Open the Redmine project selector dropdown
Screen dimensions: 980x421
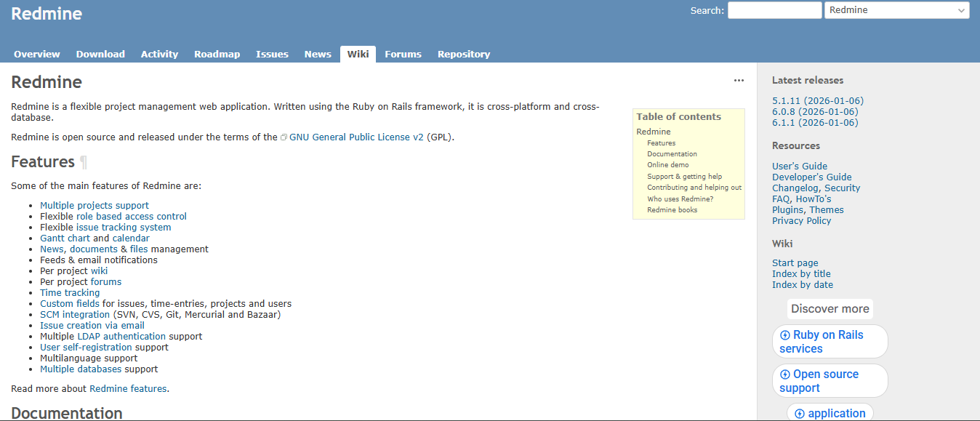coord(896,10)
